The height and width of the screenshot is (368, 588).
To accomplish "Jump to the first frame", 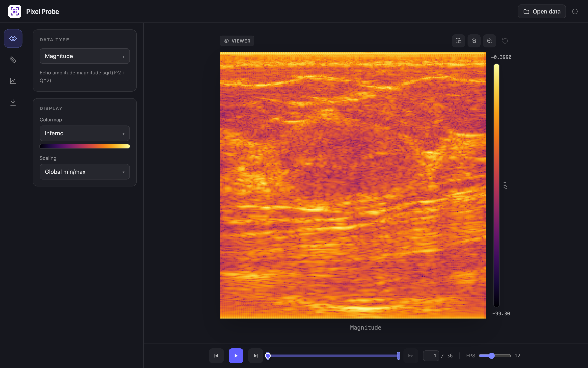I will (216, 356).
